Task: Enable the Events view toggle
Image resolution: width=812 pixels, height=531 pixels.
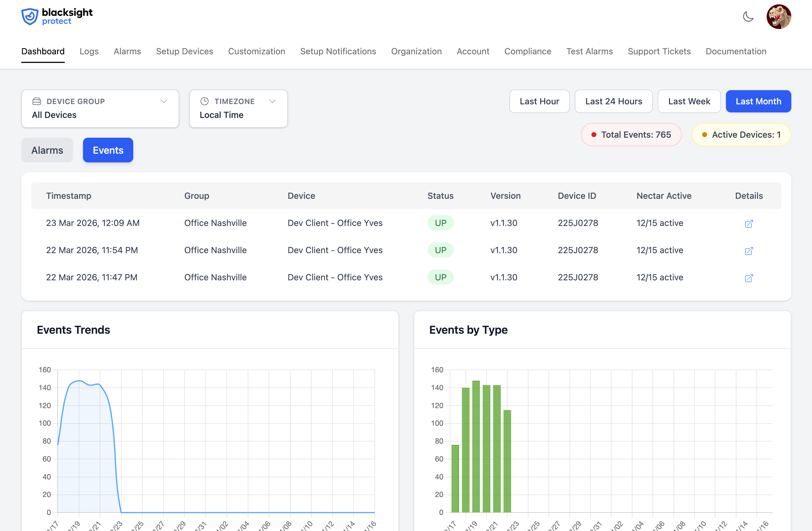Action: pos(108,150)
